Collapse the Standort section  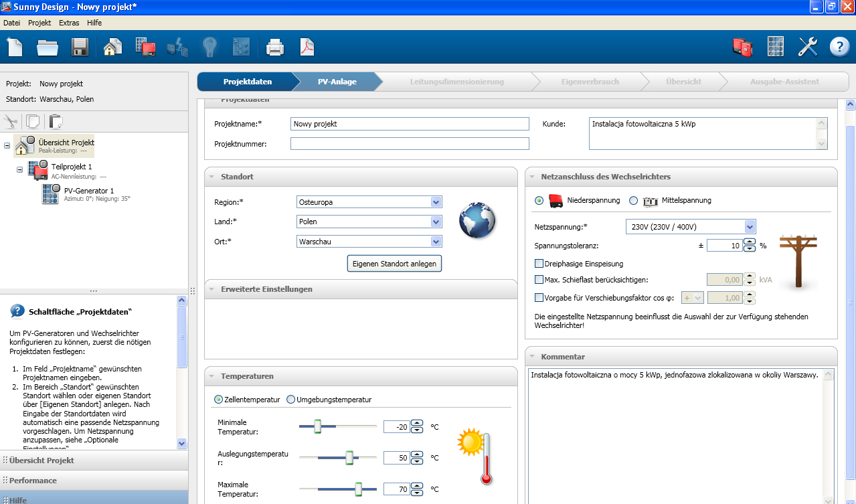211,177
